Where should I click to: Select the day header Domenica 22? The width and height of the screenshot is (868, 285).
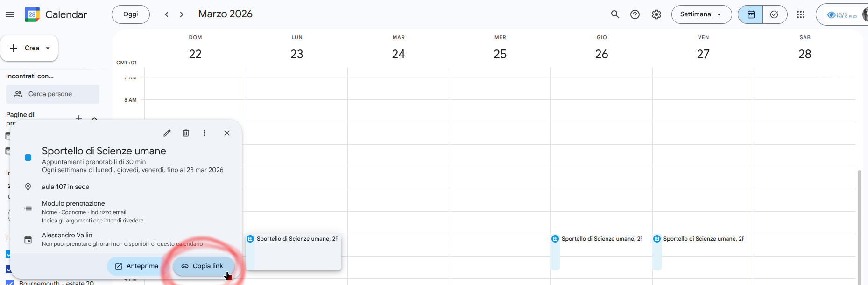[x=195, y=49]
